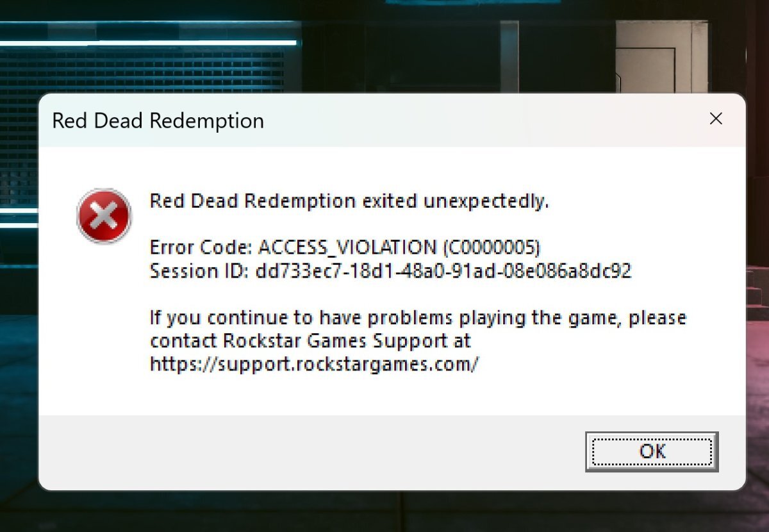Click the 'Error Code:' label
The width and height of the screenshot is (769, 532).
(x=201, y=247)
